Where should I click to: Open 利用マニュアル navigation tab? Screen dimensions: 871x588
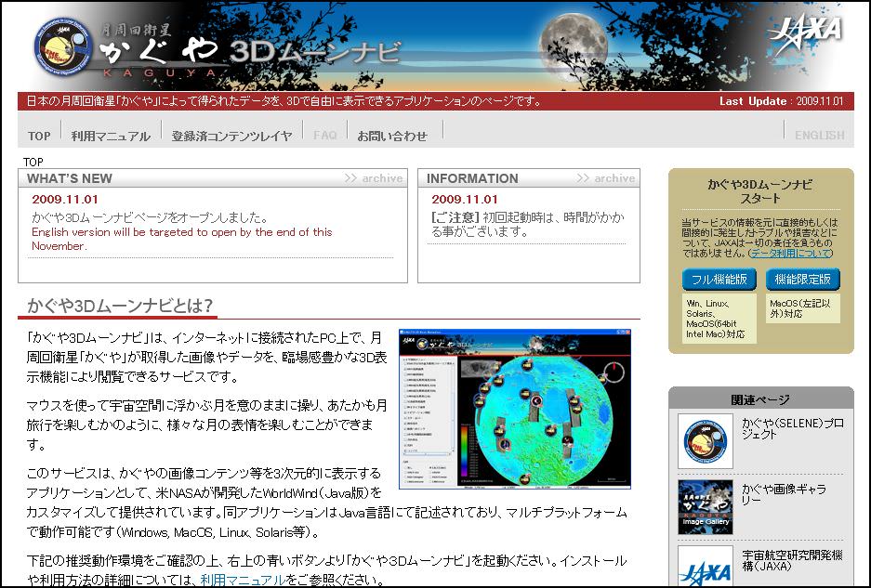(x=111, y=136)
